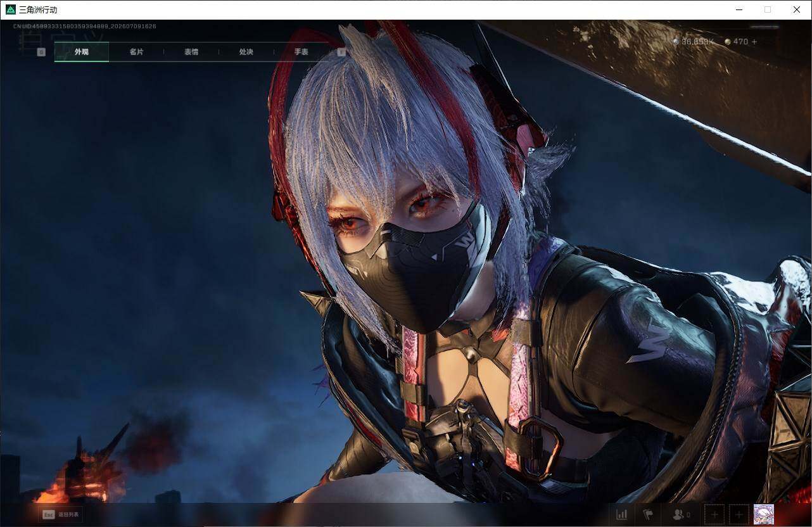Image resolution: width=812 pixels, height=527 pixels.
Task: Click the 三角洲行动 app logo in title bar
Action: click(x=11, y=10)
